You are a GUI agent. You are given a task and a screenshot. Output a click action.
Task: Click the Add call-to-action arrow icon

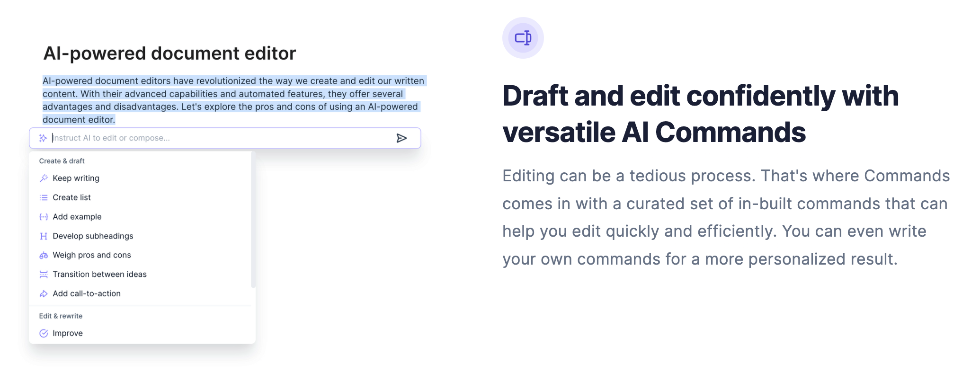(x=44, y=294)
